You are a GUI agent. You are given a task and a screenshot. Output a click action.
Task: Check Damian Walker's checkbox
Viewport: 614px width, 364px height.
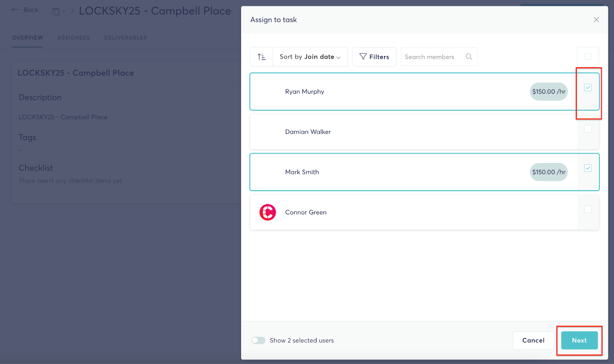click(x=588, y=129)
